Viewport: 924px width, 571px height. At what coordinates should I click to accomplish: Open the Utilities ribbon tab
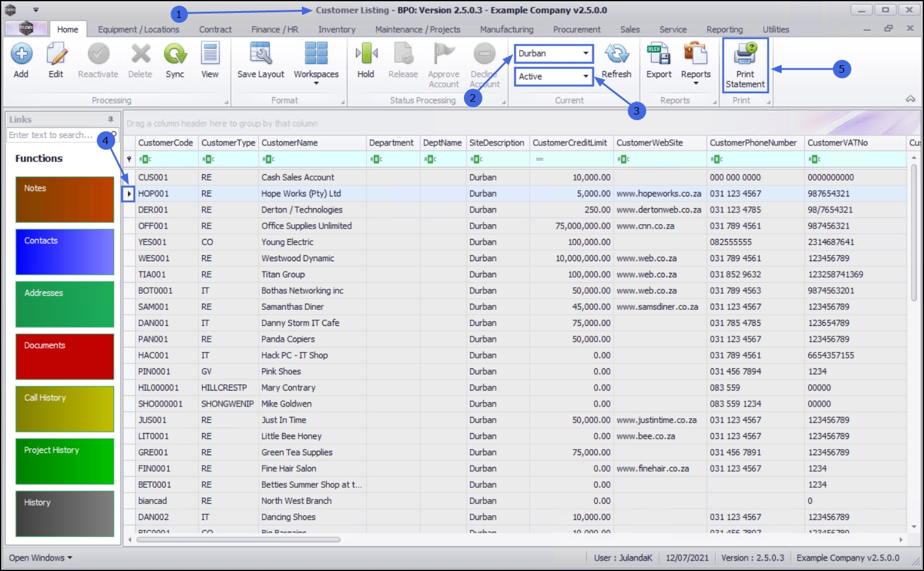776,30
